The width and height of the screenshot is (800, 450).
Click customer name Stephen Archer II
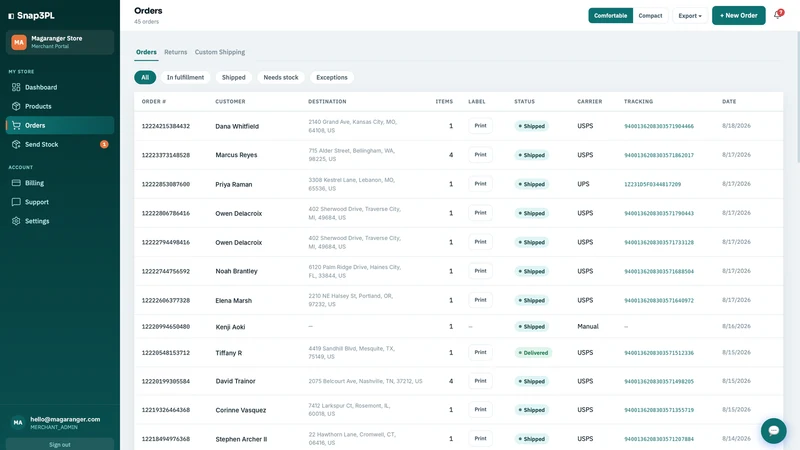click(241, 439)
